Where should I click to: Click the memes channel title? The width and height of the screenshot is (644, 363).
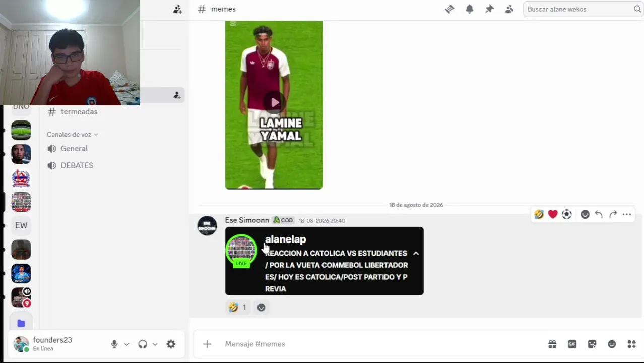(x=223, y=9)
